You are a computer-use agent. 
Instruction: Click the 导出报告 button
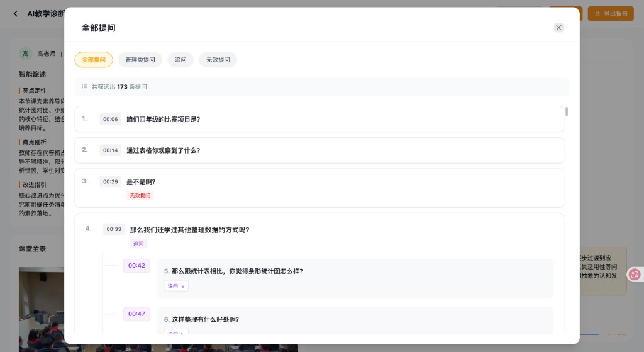[610, 14]
